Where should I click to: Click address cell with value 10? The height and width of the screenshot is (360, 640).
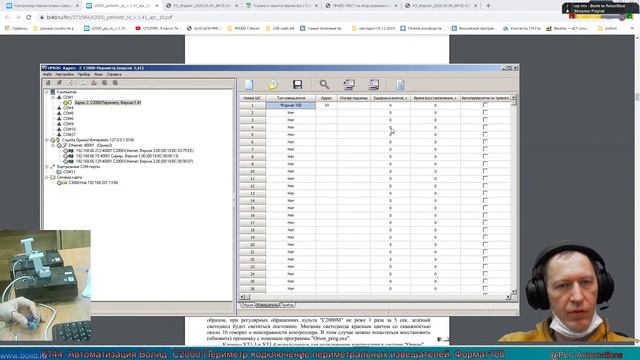tap(327, 105)
